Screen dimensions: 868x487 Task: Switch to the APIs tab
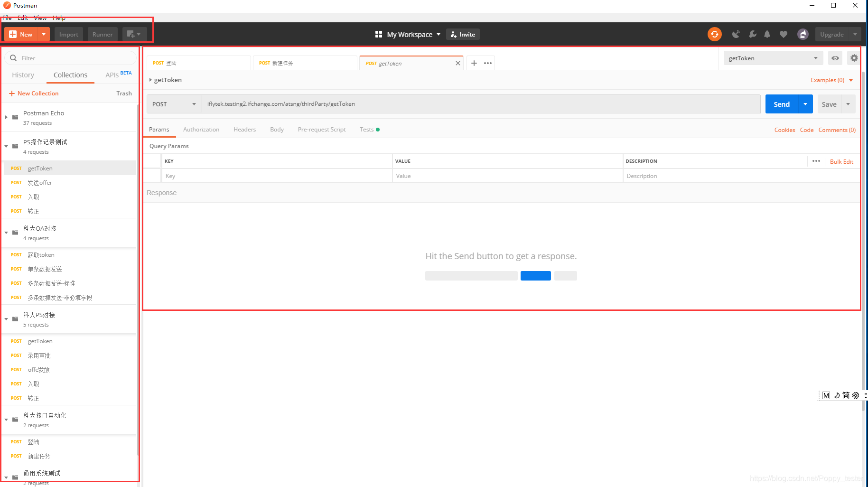click(x=112, y=75)
